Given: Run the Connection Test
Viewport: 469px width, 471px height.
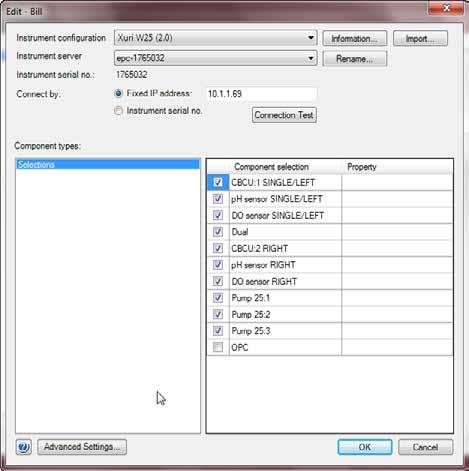Looking at the screenshot, I should [284, 115].
